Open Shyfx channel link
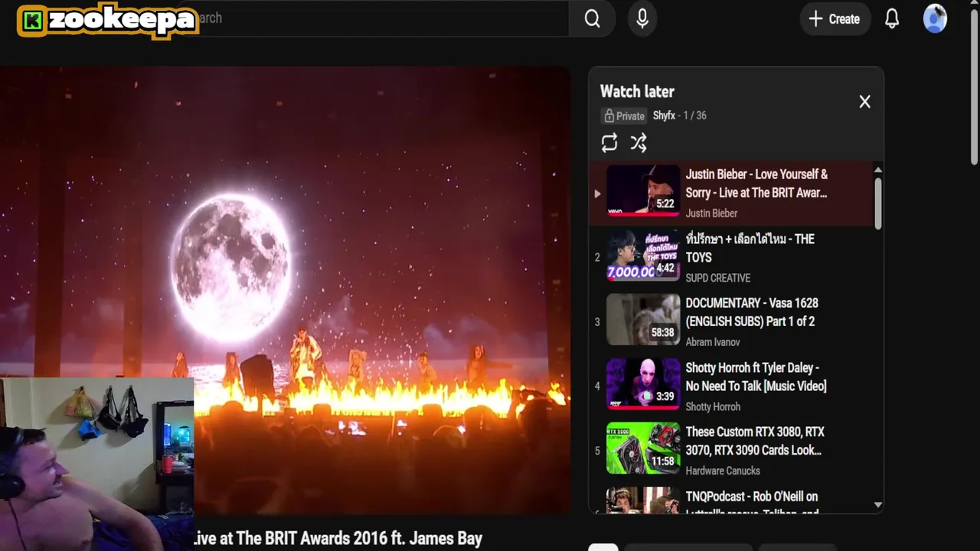Screen dimensions: 980x551 pos(664,116)
